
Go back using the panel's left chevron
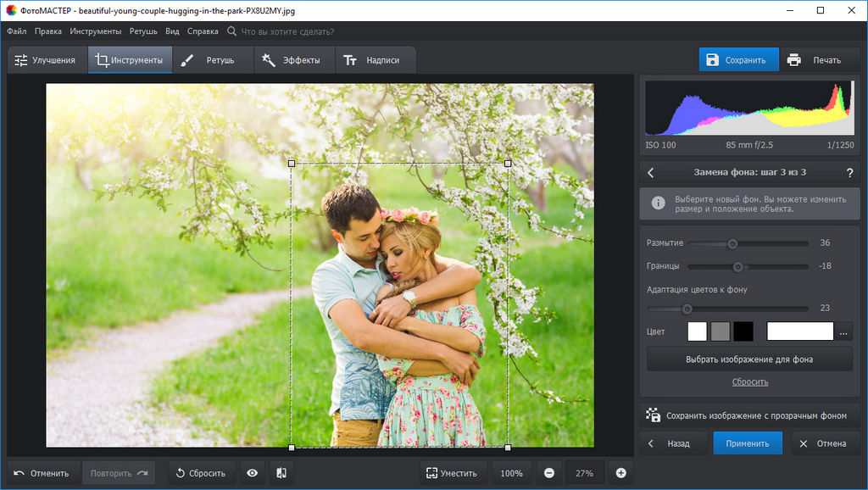click(x=651, y=172)
